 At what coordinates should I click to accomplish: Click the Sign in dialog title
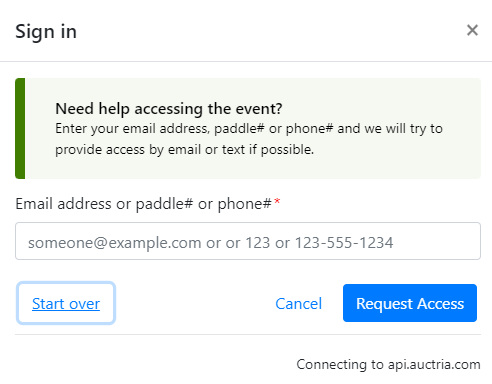46,31
